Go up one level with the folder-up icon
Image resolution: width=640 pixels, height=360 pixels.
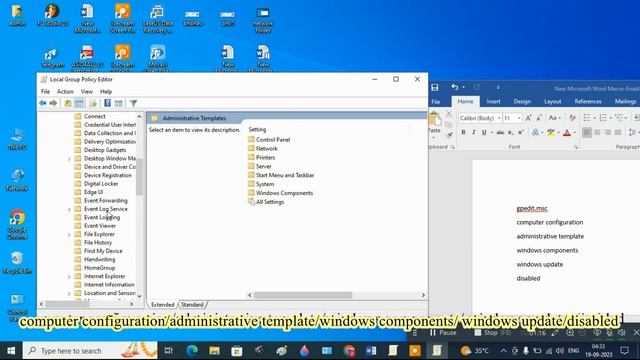tap(68, 103)
